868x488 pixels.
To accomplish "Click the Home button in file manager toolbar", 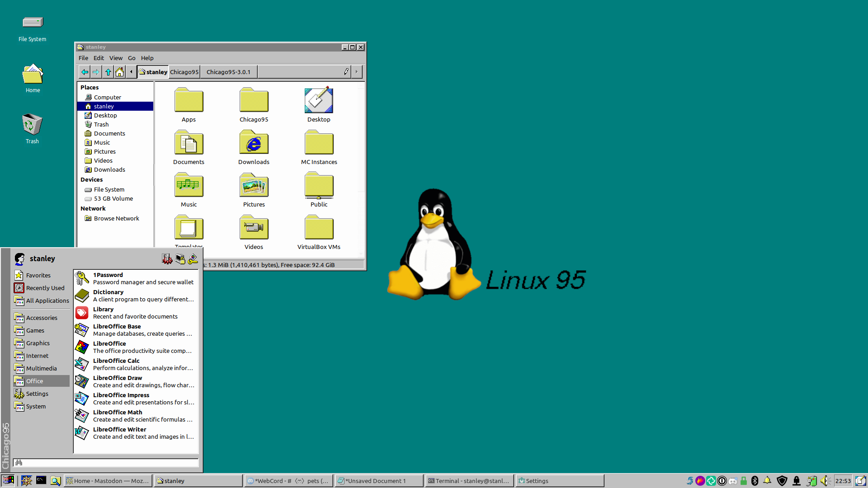I will pos(119,72).
